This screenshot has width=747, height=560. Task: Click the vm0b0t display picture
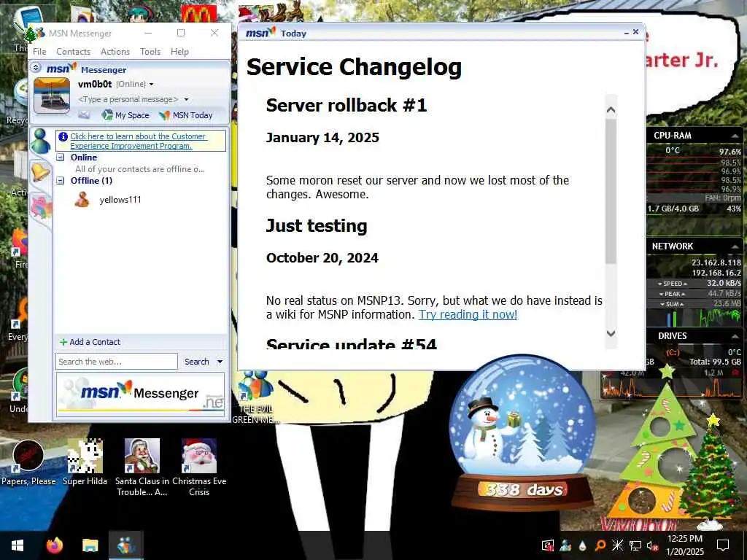(52, 96)
